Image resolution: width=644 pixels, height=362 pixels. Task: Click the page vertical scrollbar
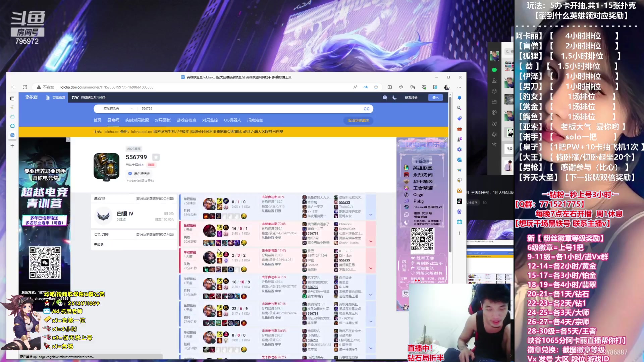click(x=450, y=174)
